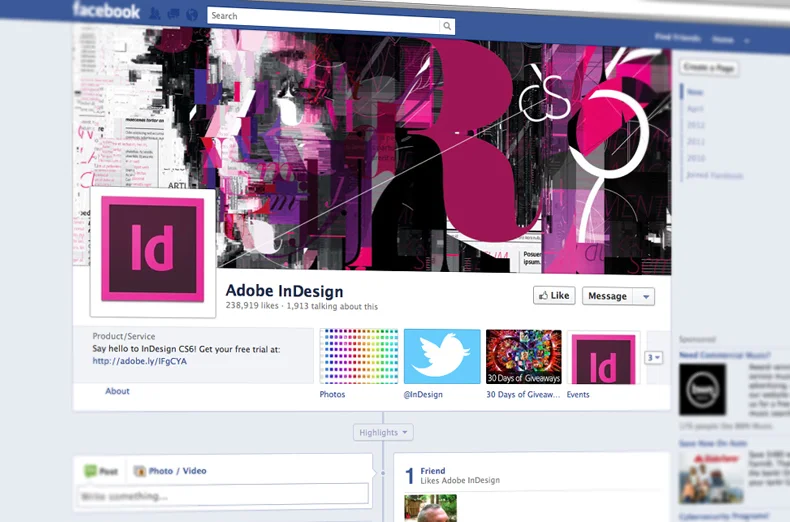The image size is (790, 522).
Task: Click the Write something text box
Action: (223, 494)
